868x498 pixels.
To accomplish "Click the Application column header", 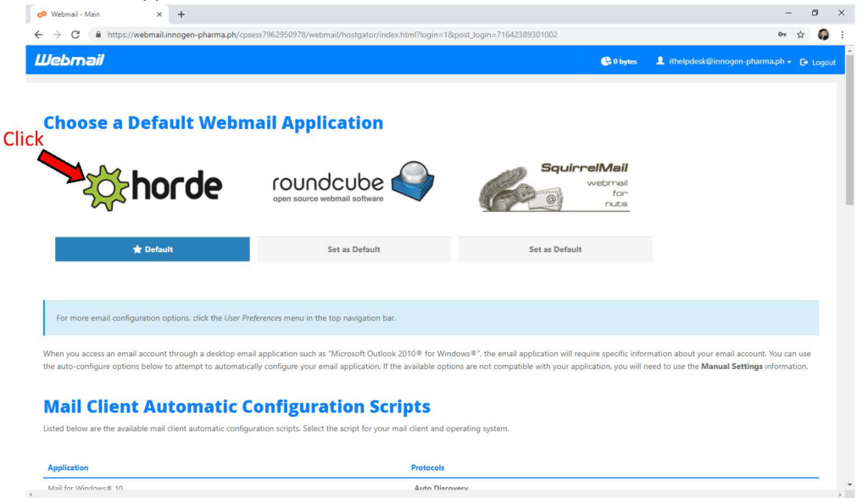I will pyautogui.click(x=68, y=467).
